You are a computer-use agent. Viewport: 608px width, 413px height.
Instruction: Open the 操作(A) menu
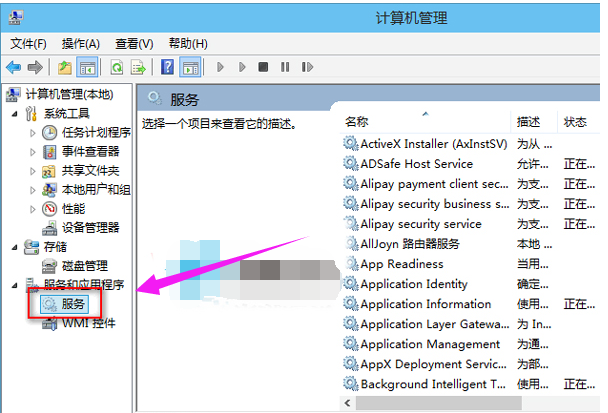pos(81,44)
